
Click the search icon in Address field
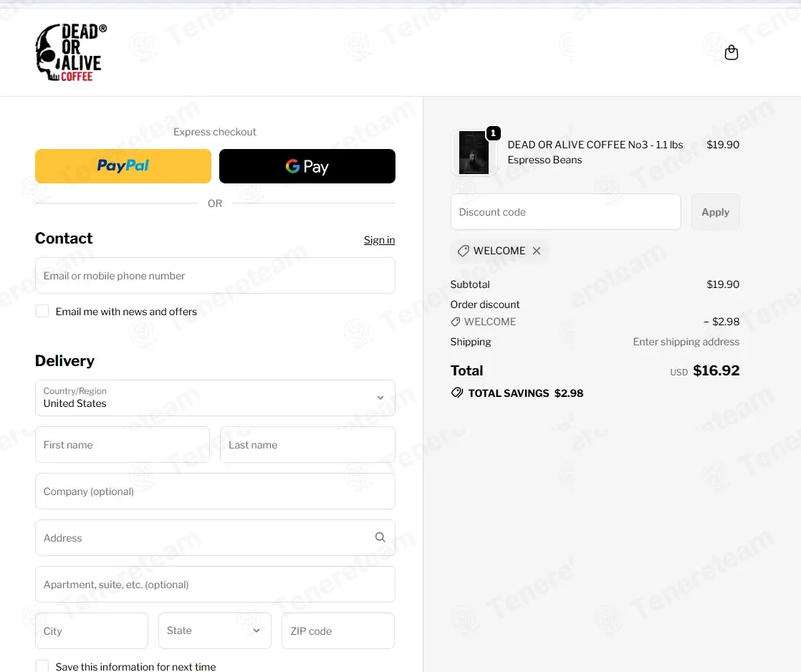[x=380, y=537]
